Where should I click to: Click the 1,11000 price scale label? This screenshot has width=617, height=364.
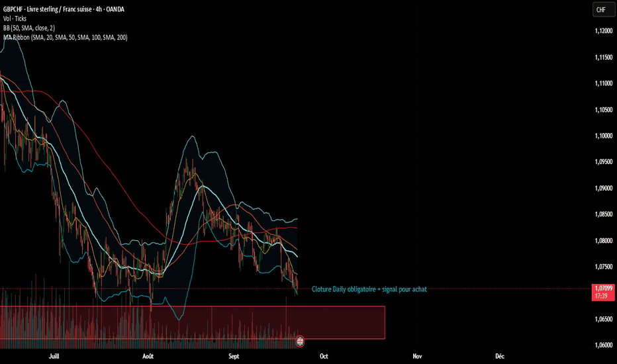(604, 83)
